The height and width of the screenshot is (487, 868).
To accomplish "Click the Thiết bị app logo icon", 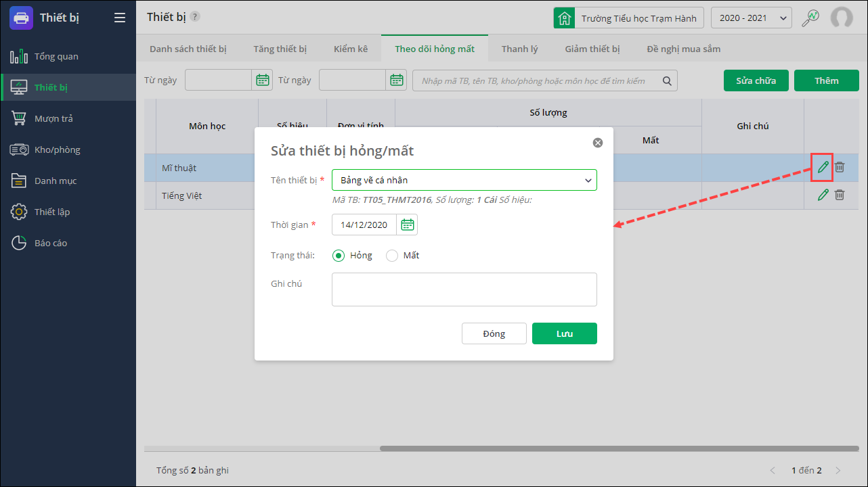I will pos(21,18).
